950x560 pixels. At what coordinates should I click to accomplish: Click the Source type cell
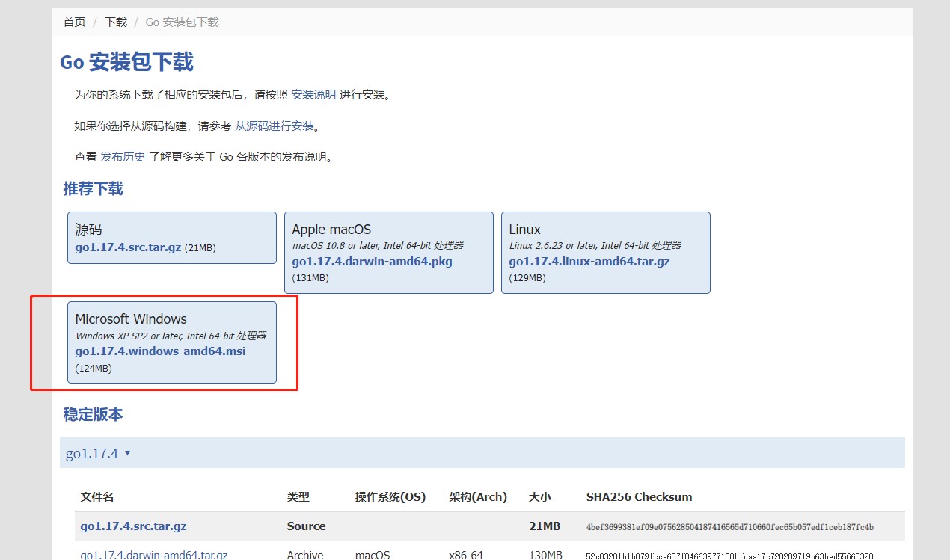pos(307,526)
